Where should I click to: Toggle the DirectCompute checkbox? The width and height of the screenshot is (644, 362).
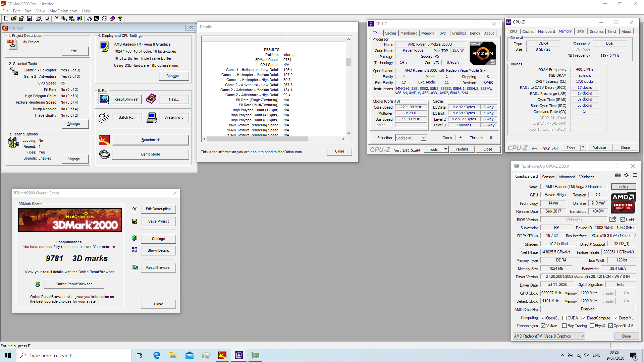tap(584, 318)
